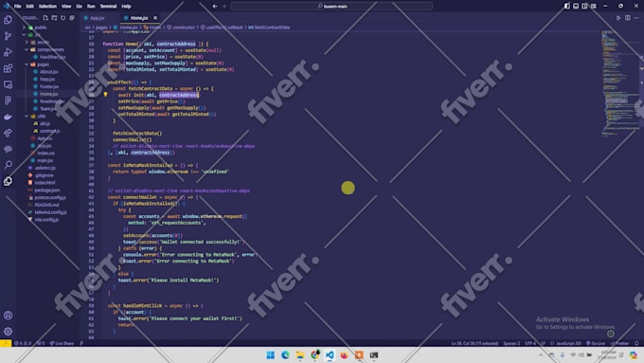This screenshot has height=363, width=644.
Task: Click Prettier in status bar
Action: tap(619, 343)
